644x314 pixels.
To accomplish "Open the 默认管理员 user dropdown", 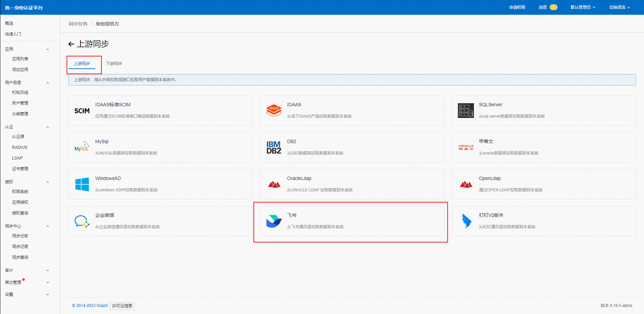I will pyautogui.click(x=583, y=7).
